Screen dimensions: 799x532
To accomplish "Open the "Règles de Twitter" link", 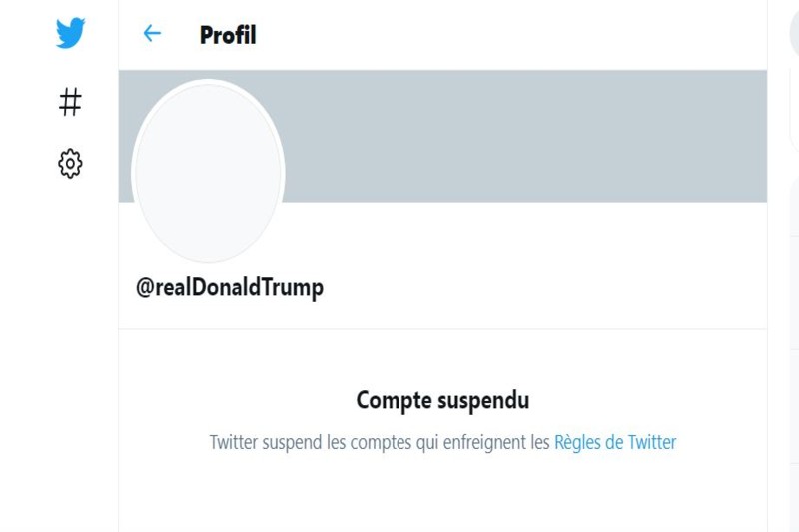I will tap(615, 442).
